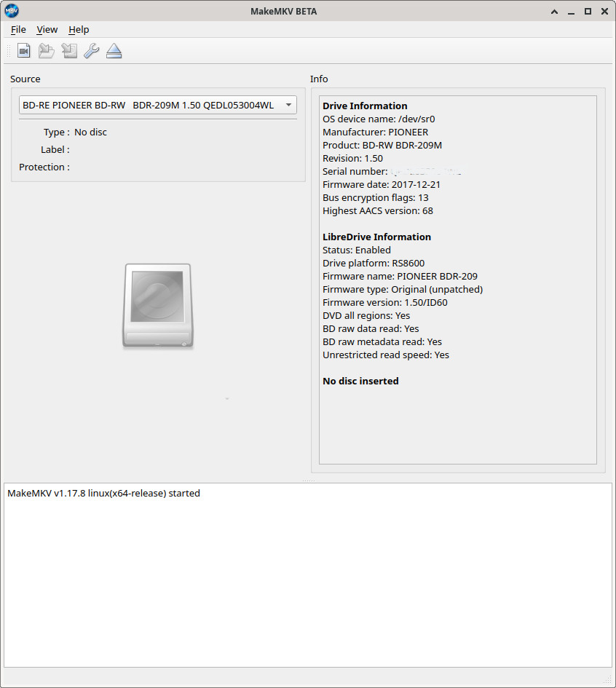This screenshot has height=688, width=616.
Task: Click the 'Type : No disc' text
Action: tap(75, 132)
